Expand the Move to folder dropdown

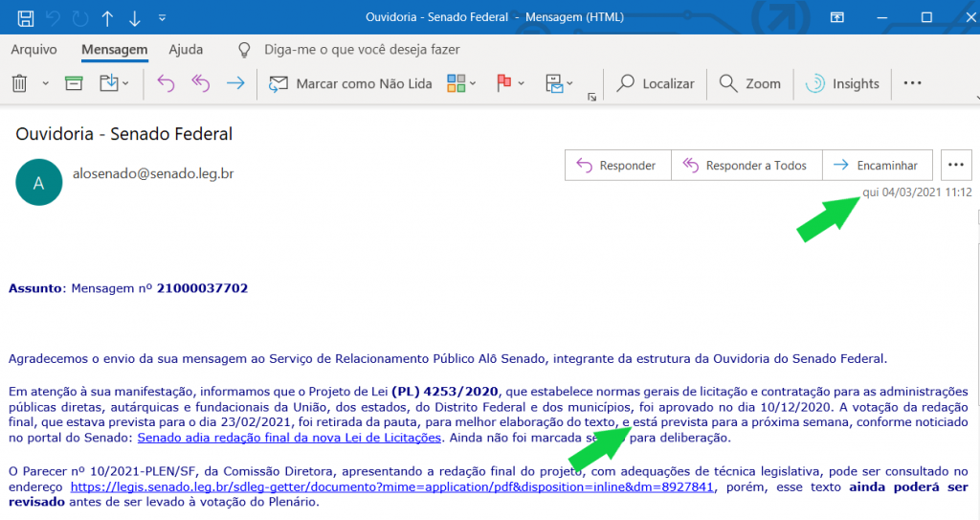tap(125, 83)
